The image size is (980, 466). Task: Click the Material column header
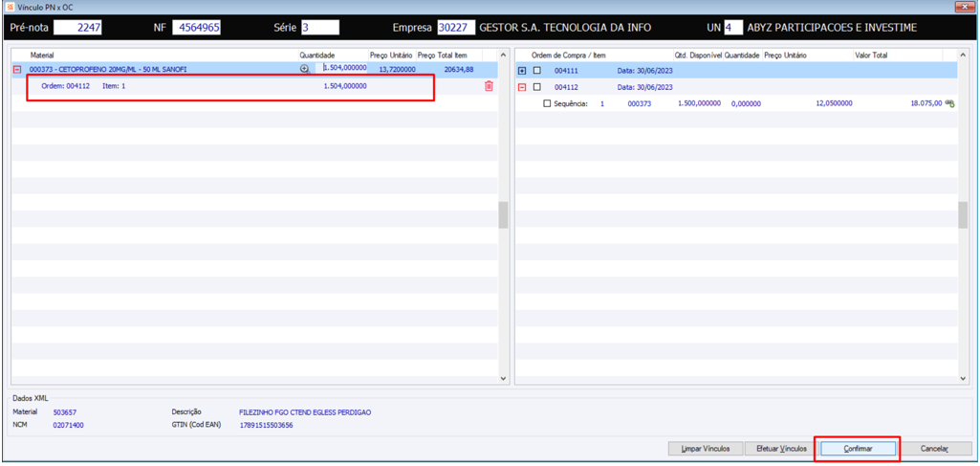coord(42,55)
